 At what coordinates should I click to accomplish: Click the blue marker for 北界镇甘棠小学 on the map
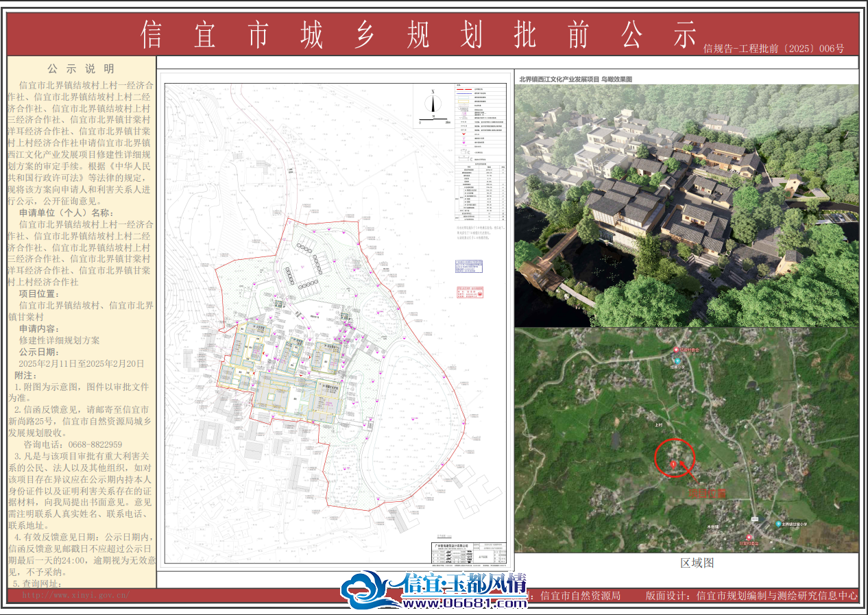(778, 524)
